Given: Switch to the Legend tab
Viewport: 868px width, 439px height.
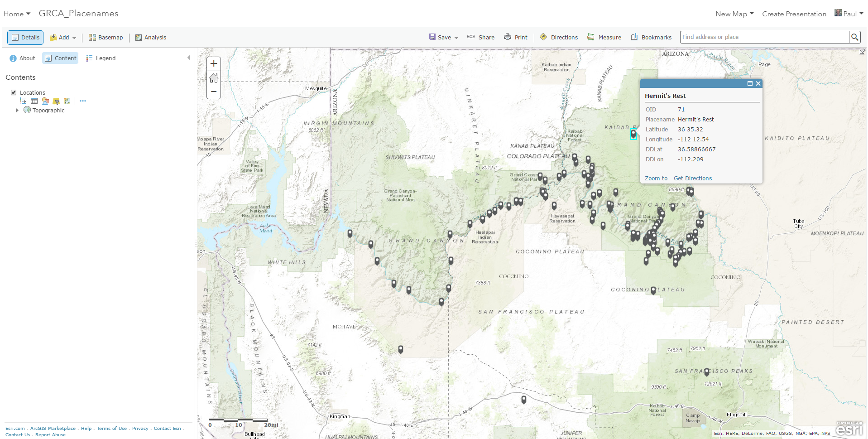Looking at the screenshot, I should click(101, 58).
